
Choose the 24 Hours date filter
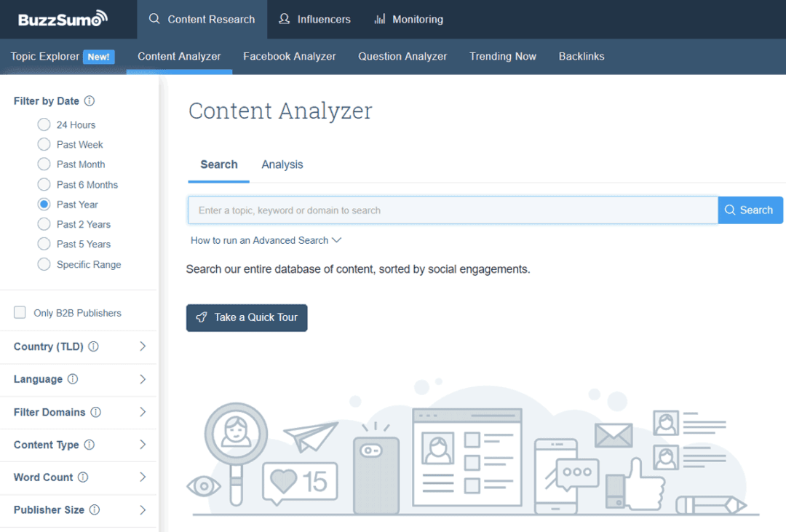point(44,124)
